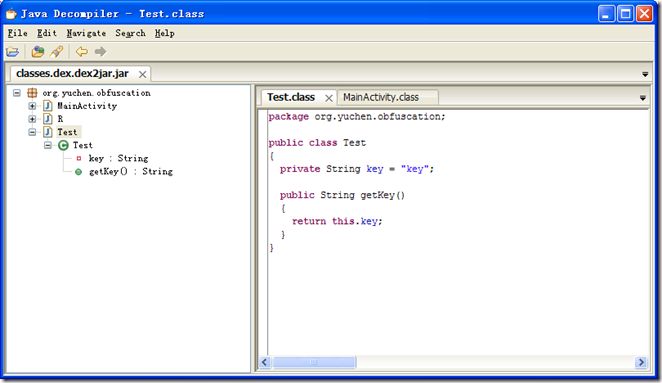Collapse the inner Test class node
662x383 pixels.
pos(48,145)
